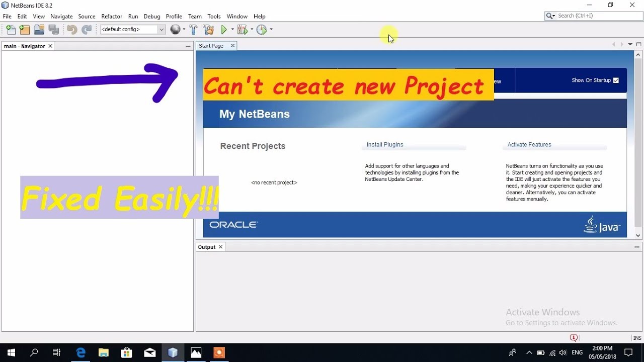The width and height of the screenshot is (644, 362).
Task: Open the Profile menu
Action: point(174,17)
